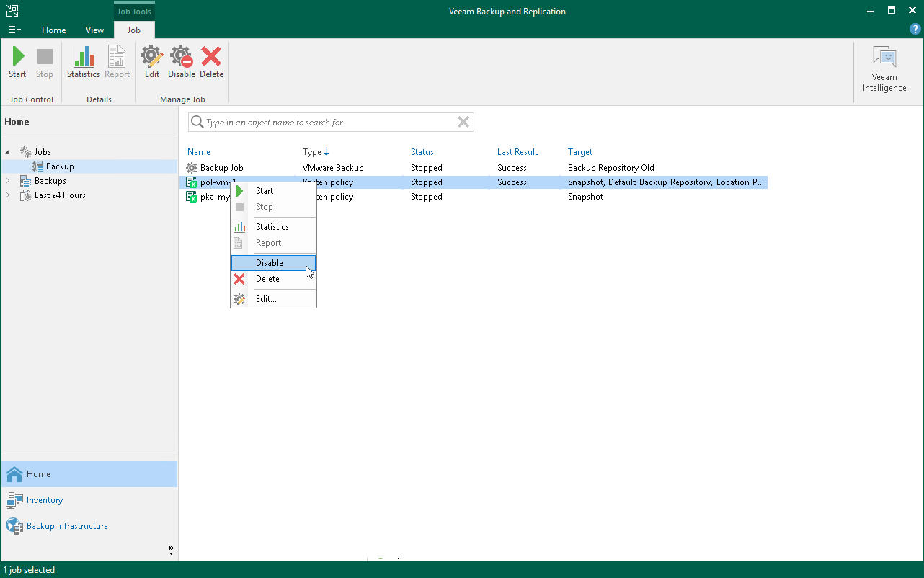
Task: Click the Edit gear icon in context menu
Action: 239,299
